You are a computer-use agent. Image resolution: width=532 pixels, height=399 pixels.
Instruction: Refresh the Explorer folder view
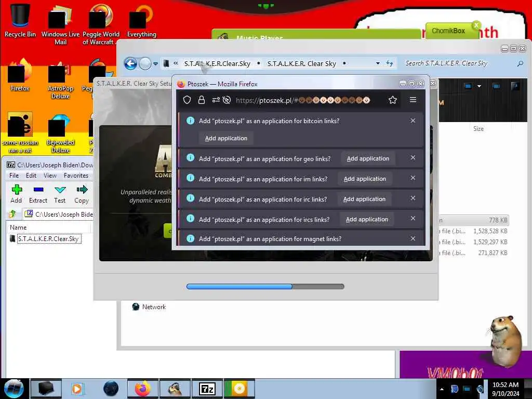tap(390, 63)
